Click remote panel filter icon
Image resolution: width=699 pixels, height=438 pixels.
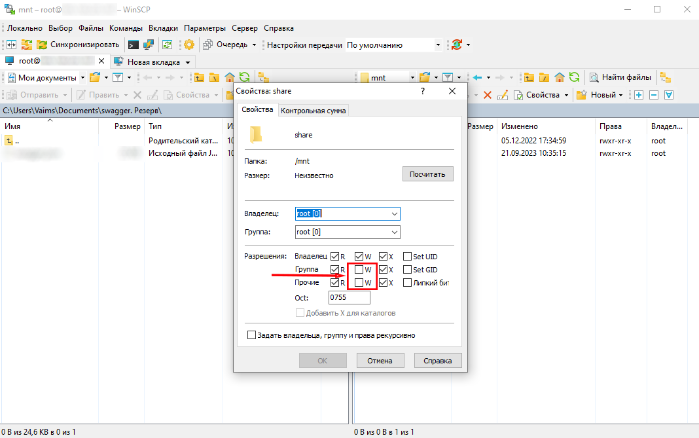point(448,78)
